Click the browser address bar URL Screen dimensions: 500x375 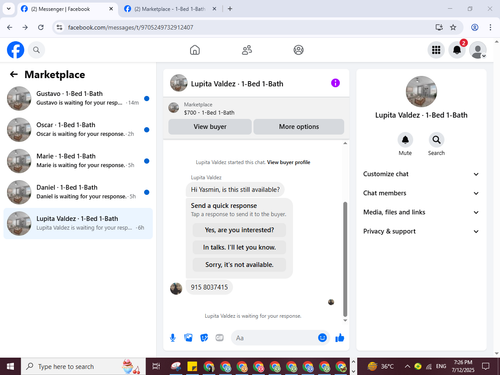coord(130,27)
